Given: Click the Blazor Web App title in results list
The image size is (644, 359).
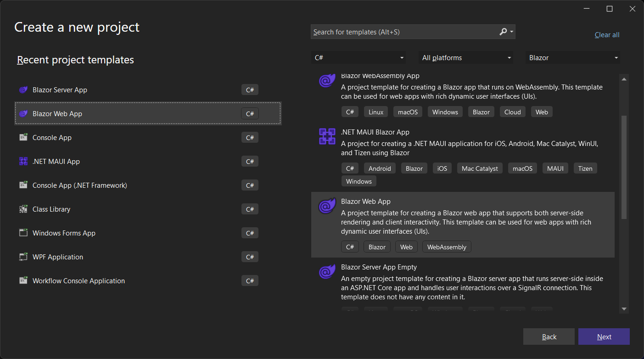Looking at the screenshot, I should pos(366,202).
